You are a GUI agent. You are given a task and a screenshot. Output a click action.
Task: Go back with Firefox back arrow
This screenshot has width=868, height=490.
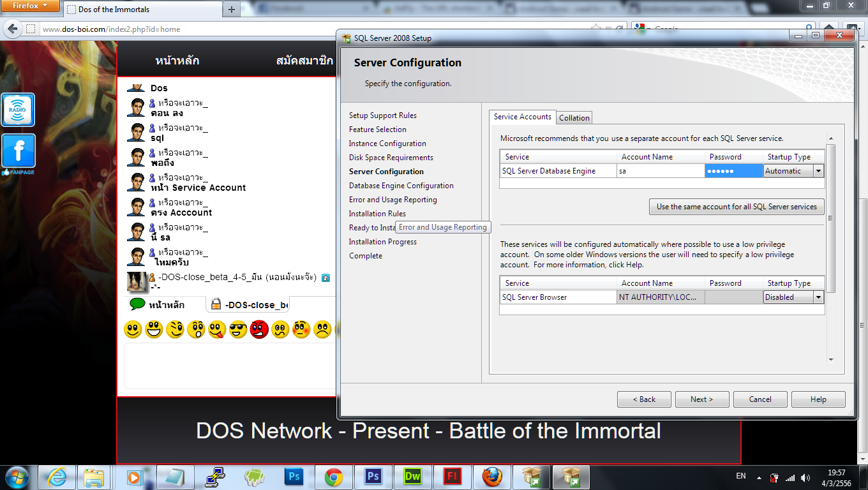coord(11,29)
